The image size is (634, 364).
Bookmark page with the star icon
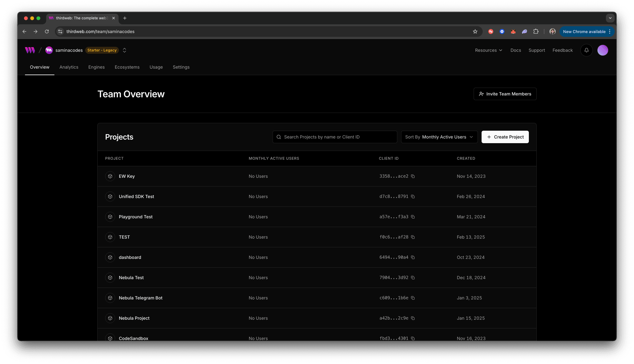tap(475, 32)
